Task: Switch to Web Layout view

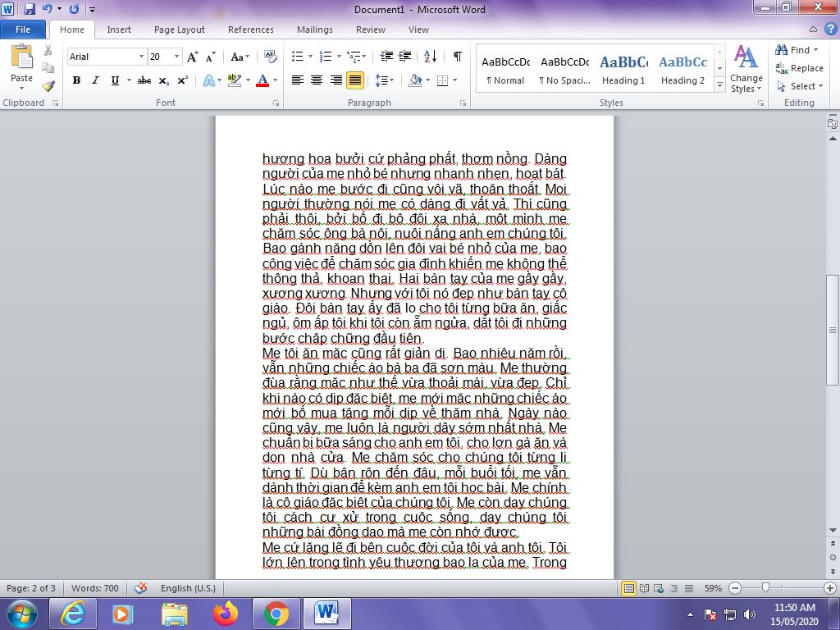Action: 659,588
